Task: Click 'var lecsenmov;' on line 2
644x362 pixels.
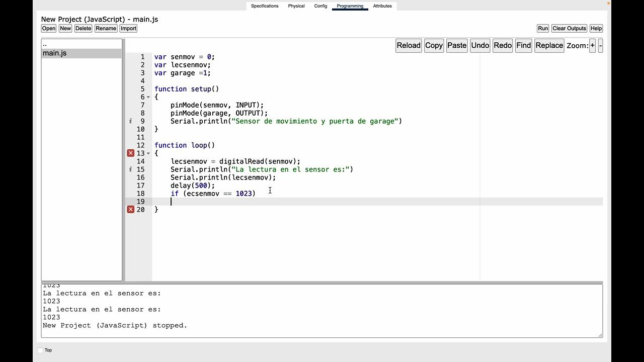Action: [x=183, y=65]
